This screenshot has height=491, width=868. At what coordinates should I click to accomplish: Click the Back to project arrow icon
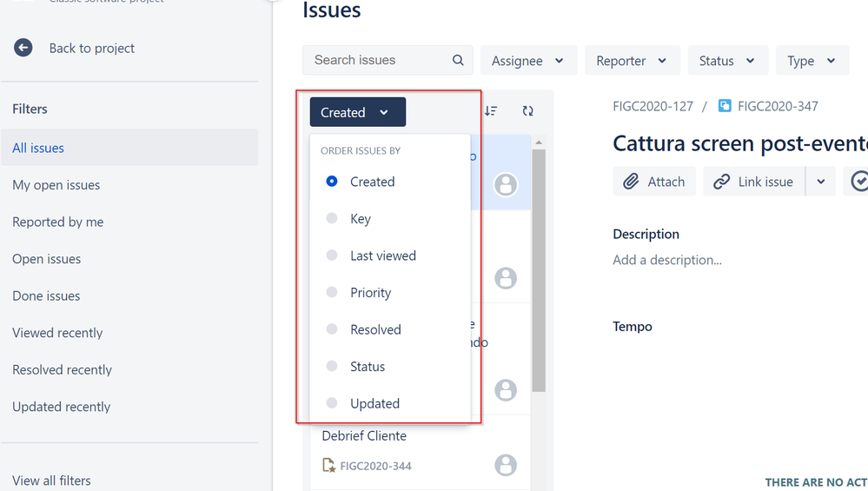(x=23, y=48)
